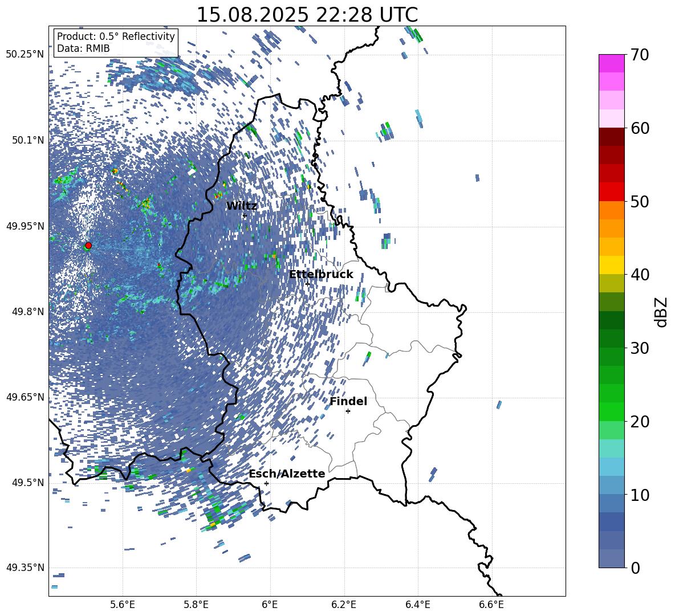Click the Ettelbruck city label
Viewport: 675px width, 616px height.
pyautogui.click(x=321, y=275)
